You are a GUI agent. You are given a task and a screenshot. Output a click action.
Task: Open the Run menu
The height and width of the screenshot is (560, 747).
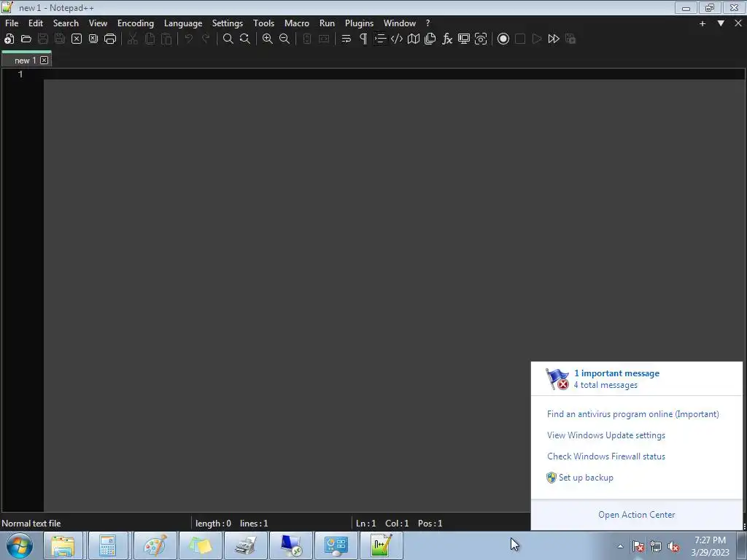coord(327,23)
